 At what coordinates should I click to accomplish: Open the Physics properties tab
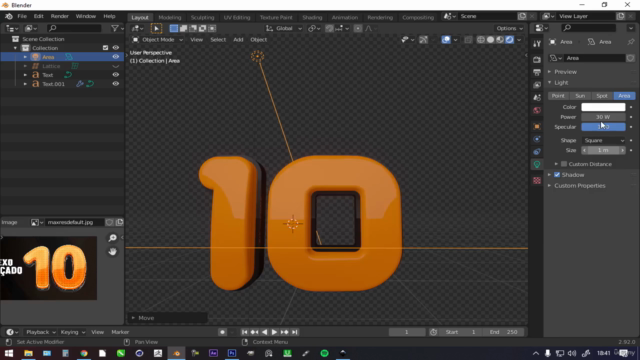pos(537,139)
